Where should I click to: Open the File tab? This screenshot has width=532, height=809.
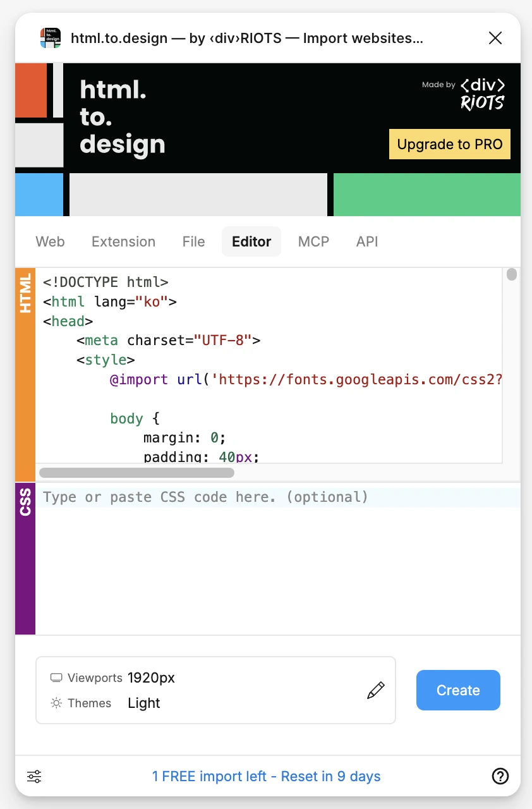[193, 241]
